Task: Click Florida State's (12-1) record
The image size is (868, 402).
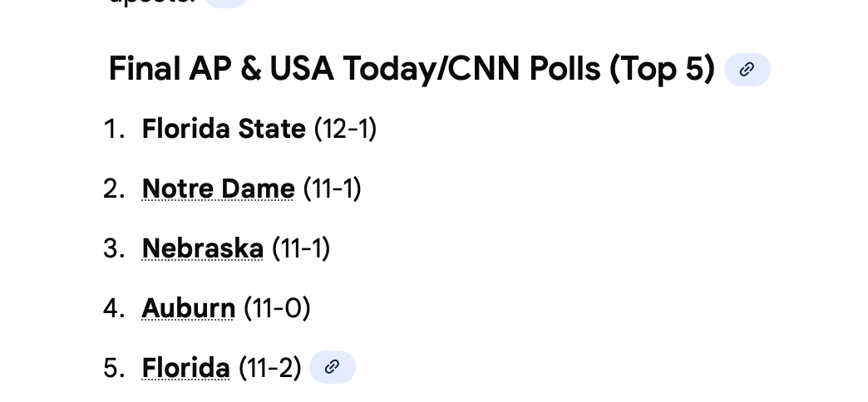Action: click(345, 130)
